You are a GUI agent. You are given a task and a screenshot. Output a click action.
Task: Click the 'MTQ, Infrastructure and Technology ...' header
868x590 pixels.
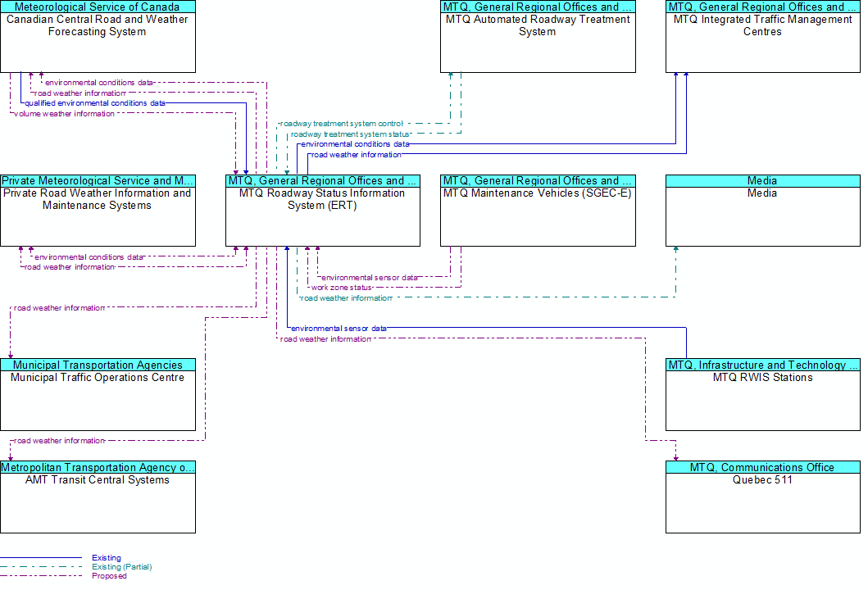point(763,365)
